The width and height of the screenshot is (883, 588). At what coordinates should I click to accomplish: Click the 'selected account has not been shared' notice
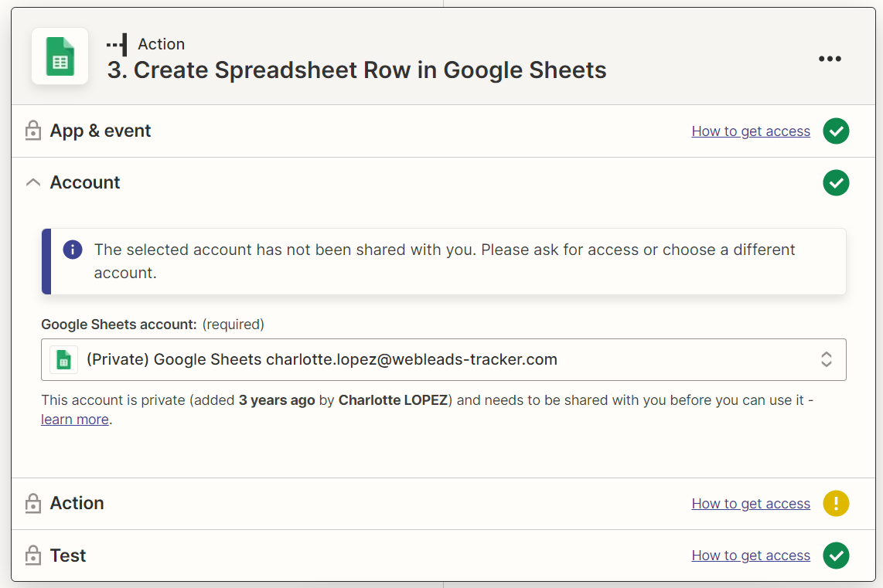(x=443, y=261)
